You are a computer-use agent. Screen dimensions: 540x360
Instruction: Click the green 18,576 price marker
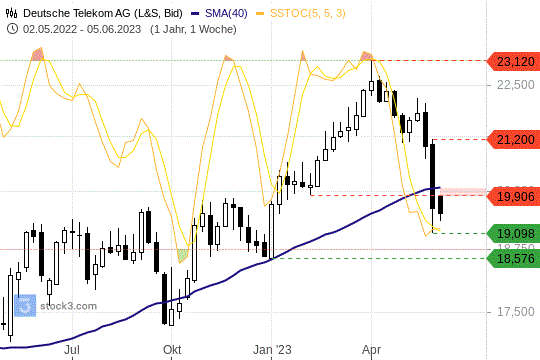pos(513,258)
